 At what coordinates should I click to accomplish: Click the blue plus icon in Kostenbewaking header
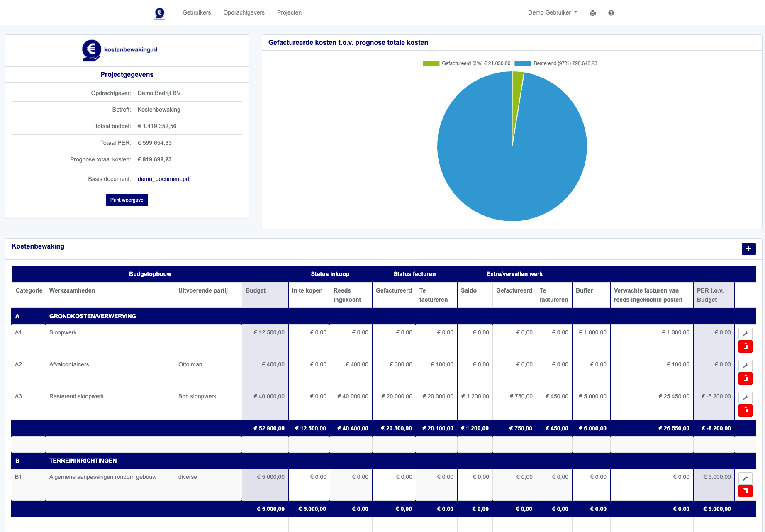(748, 249)
